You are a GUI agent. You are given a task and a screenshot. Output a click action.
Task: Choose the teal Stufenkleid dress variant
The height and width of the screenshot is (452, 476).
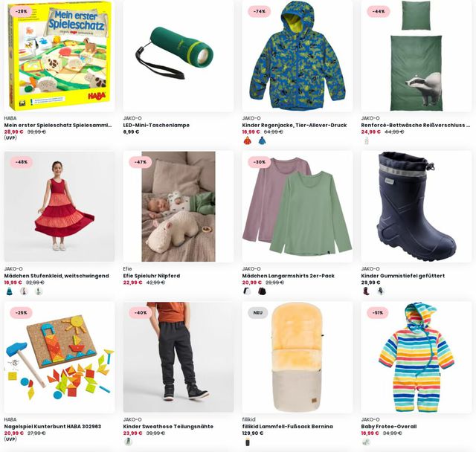pos(10,291)
